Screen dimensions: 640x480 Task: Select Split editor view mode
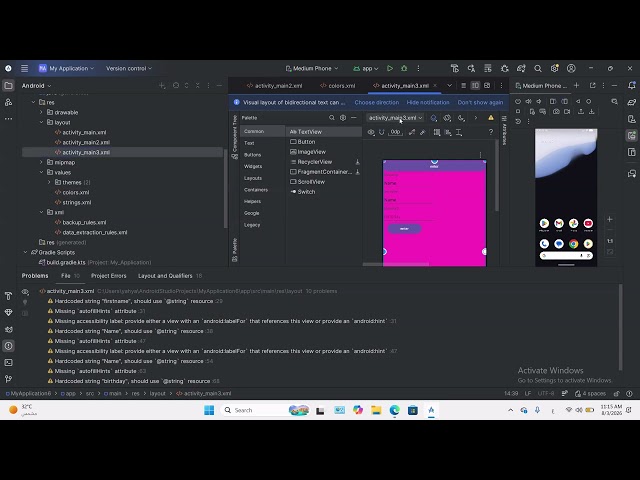coord(475,85)
